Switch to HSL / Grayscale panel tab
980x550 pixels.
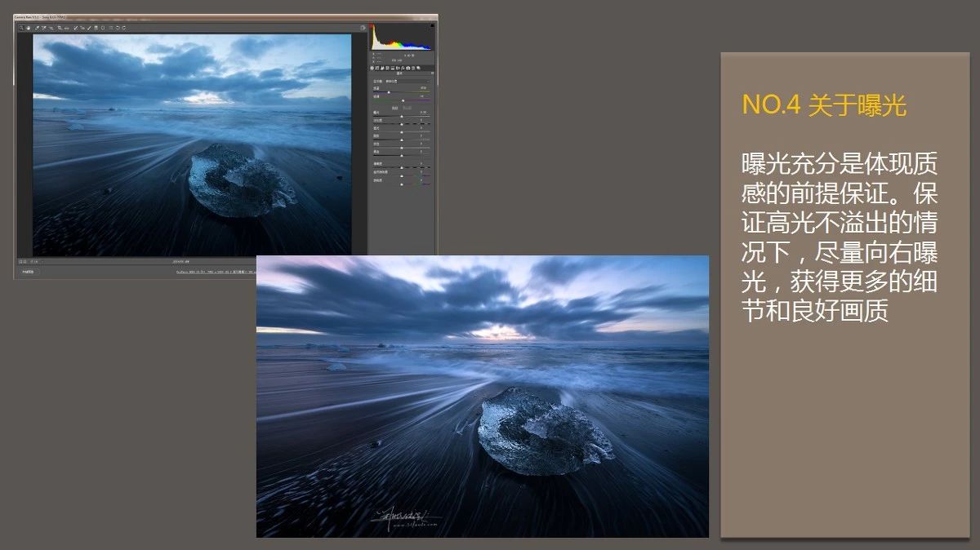(x=387, y=68)
